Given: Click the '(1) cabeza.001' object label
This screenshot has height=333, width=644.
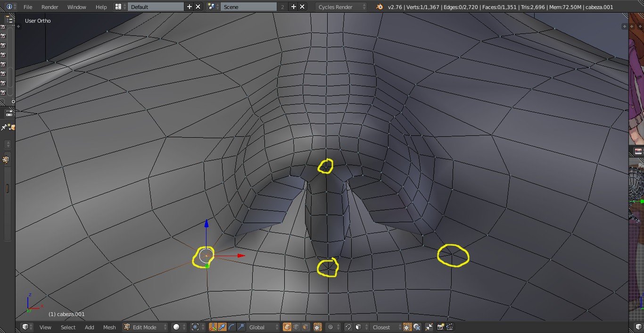Looking at the screenshot, I should [x=66, y=314].
